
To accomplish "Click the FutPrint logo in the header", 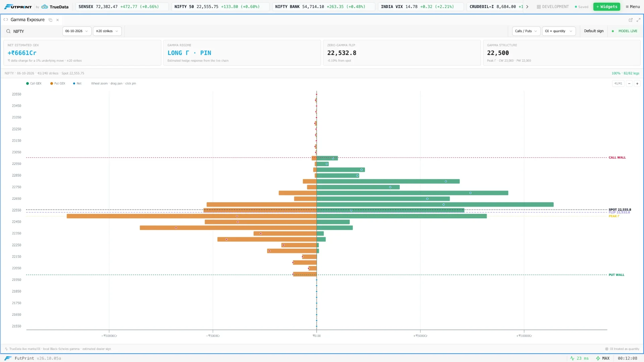I will [18, 7].
